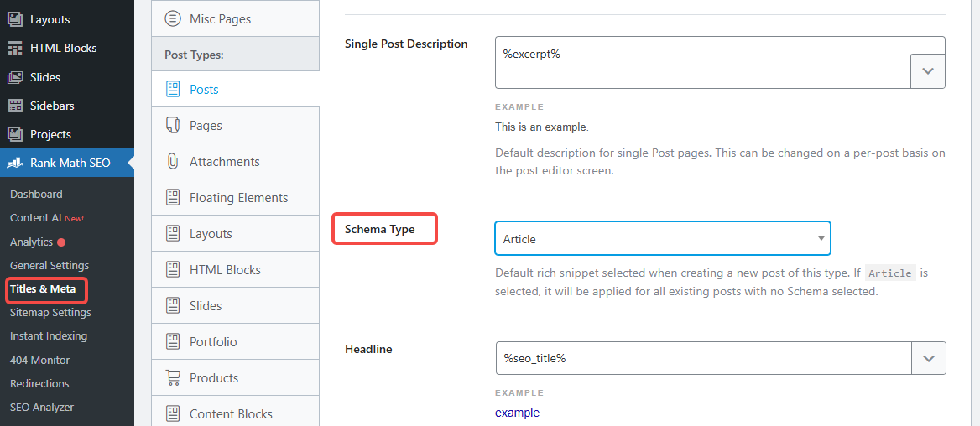Click the Slides icon in admin sidebar
The image size is (980, 426).
[x=15, y=77]
